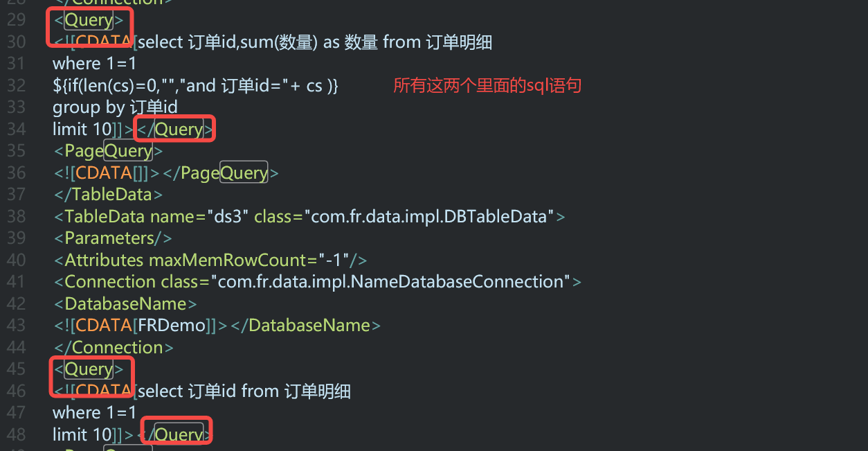The height and width of the screenshot is (451, 868).
Task: Click the opening Query tag on line 29
Action: click(x=89, y=20)
